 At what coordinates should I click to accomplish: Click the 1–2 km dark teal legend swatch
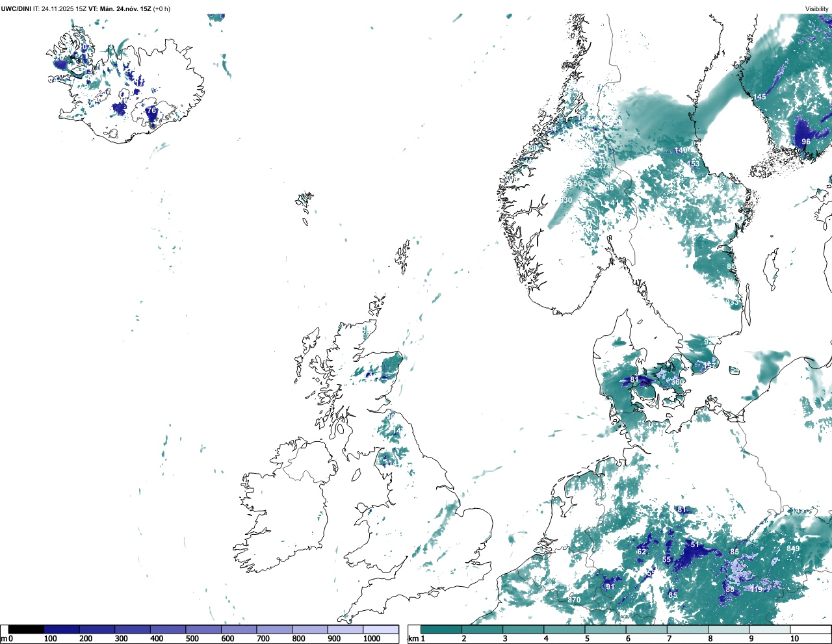coord(441,629)
